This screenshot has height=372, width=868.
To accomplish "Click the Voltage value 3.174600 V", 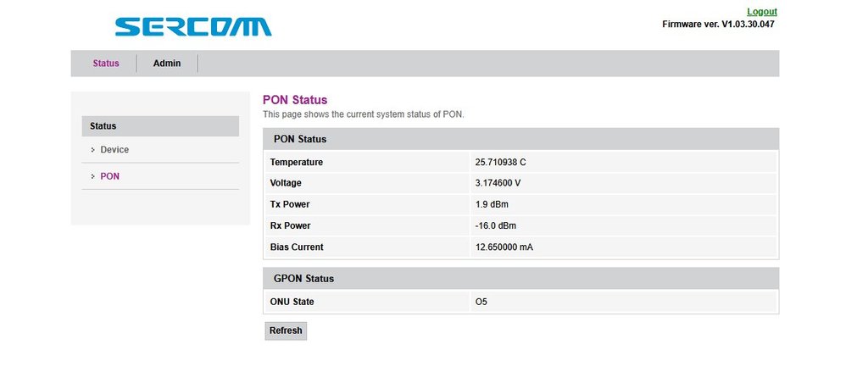I will click(498, 183).
